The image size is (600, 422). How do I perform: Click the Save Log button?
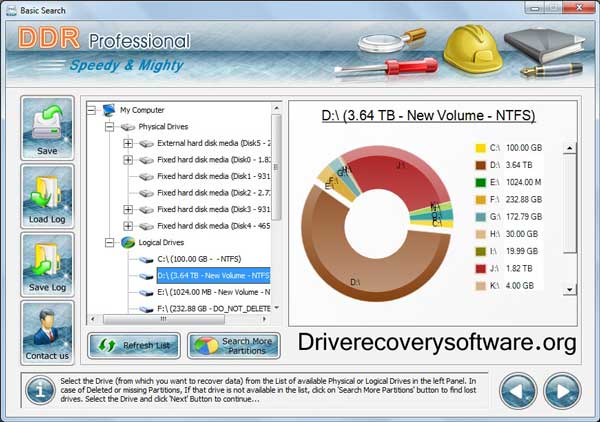pyautogui.click(x=47, y=264)
